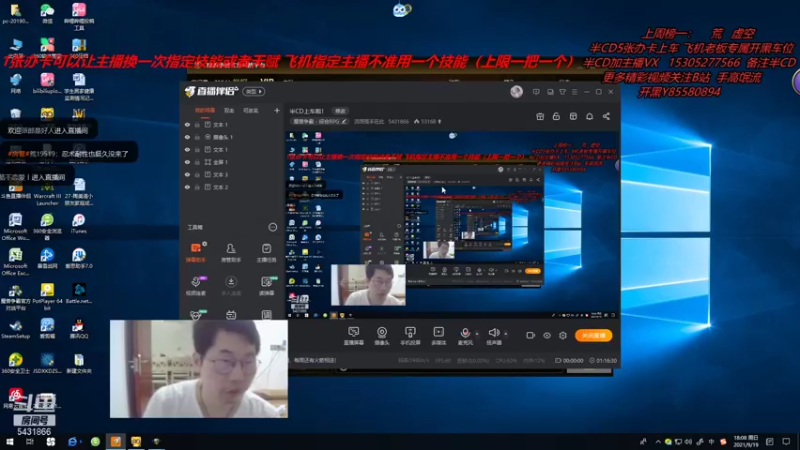Open the Battle.net desktop shortcut
The image size is (800, 450).
79,294
